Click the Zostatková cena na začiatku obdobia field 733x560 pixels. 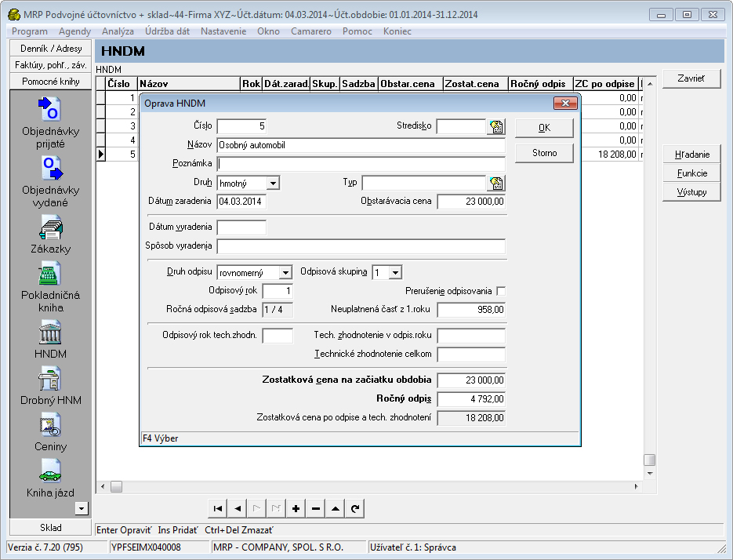click(x=471, y=380)
